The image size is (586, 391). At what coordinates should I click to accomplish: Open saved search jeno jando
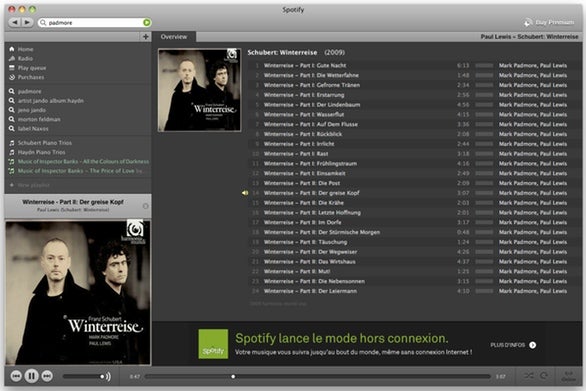[32, 110]
